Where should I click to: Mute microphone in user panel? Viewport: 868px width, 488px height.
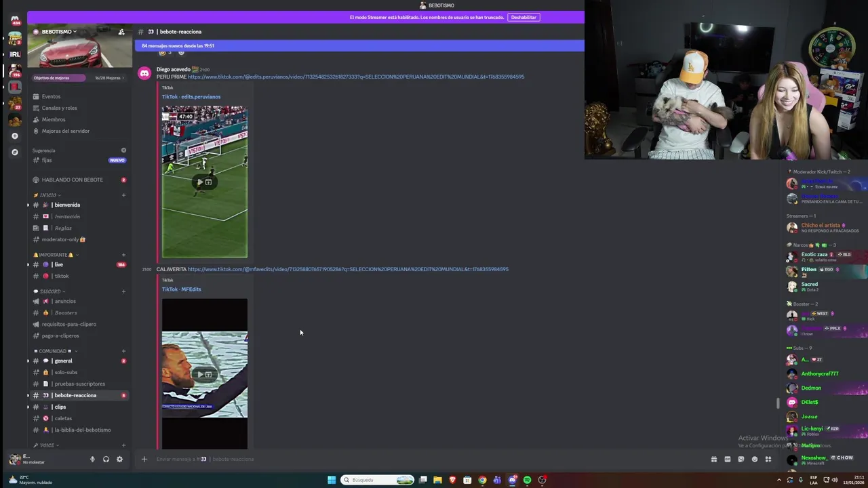coord(92,459)
